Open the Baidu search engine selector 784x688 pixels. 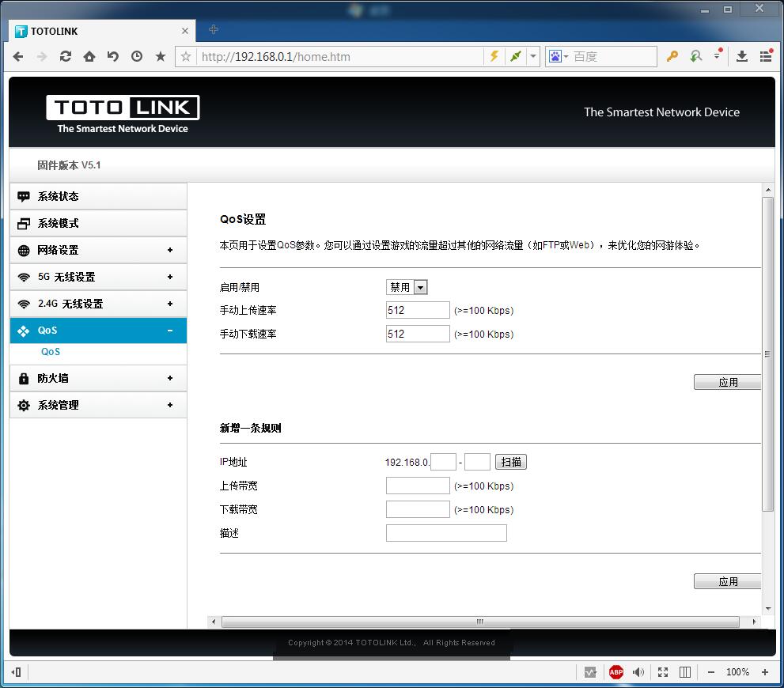click(x=558, y=56)
